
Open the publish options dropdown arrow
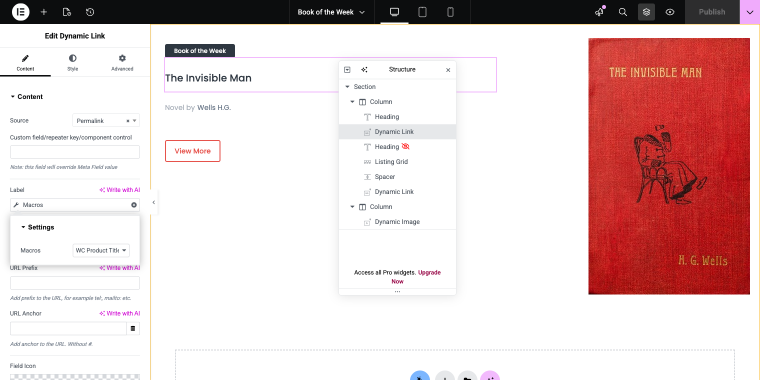click(750, 12)
